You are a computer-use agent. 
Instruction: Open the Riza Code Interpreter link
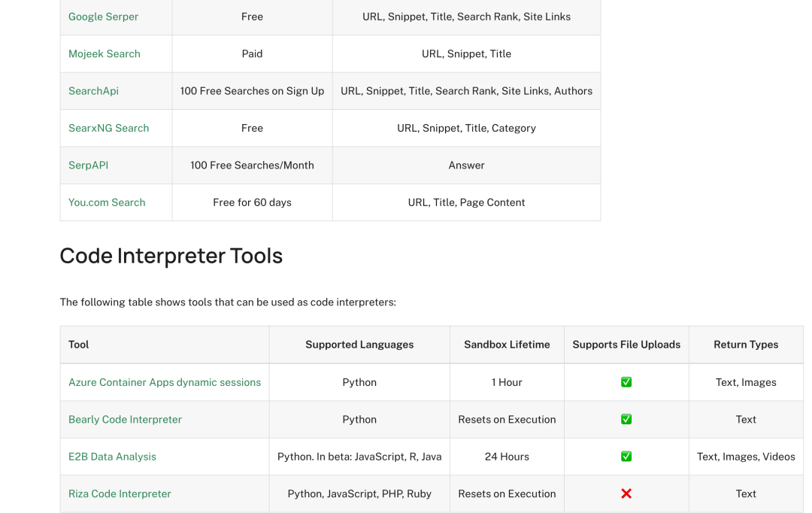click(120, 494)
